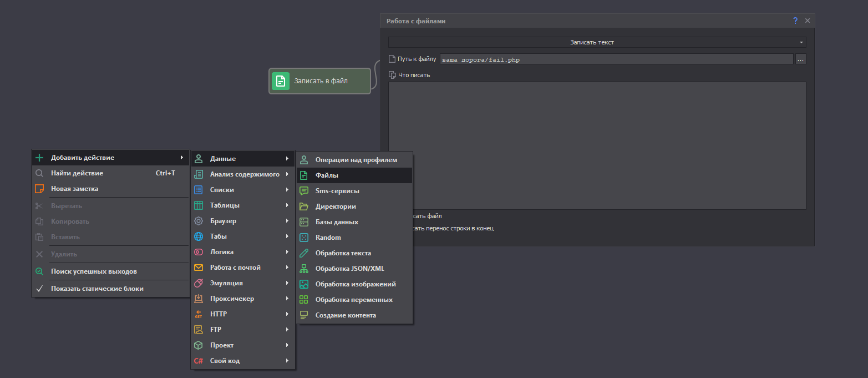Click the Обработка JSON/XML tree icon

point(303,269)
